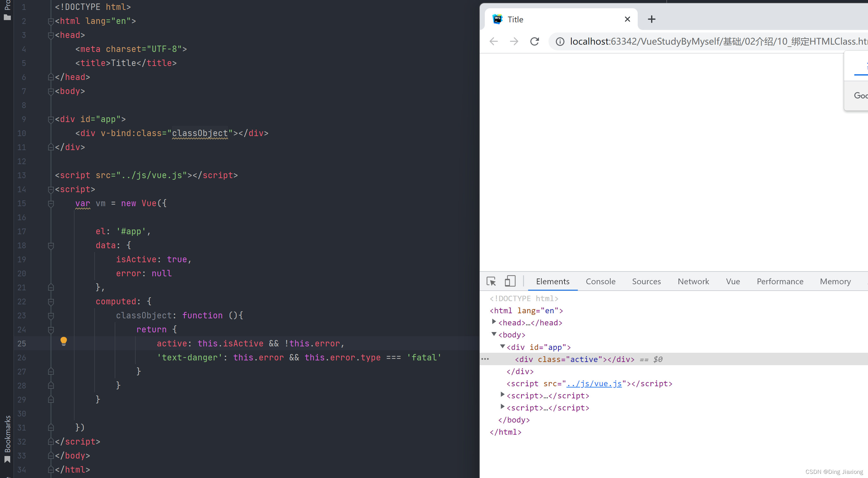This screenshot has width=868, height=478.
Task: Click the browser address bar URL
Action: (x=719, y=41)
